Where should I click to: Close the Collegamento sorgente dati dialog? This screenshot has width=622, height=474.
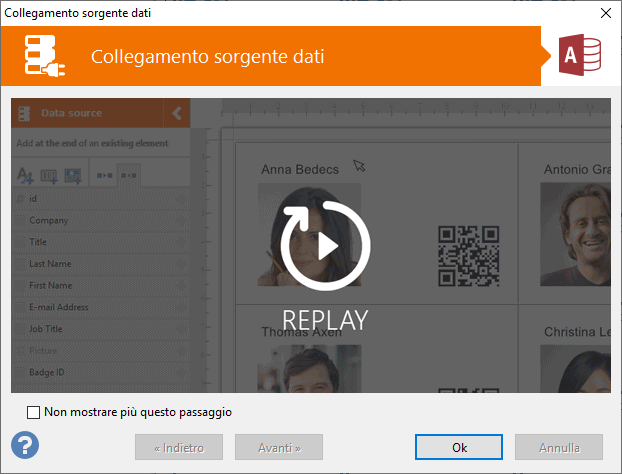604,13
